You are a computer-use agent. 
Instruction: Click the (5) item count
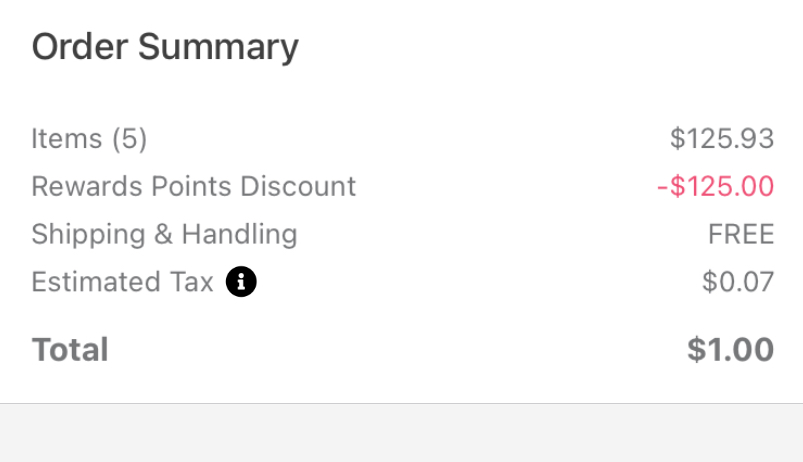pyautogui.click(x=130, y=139)
